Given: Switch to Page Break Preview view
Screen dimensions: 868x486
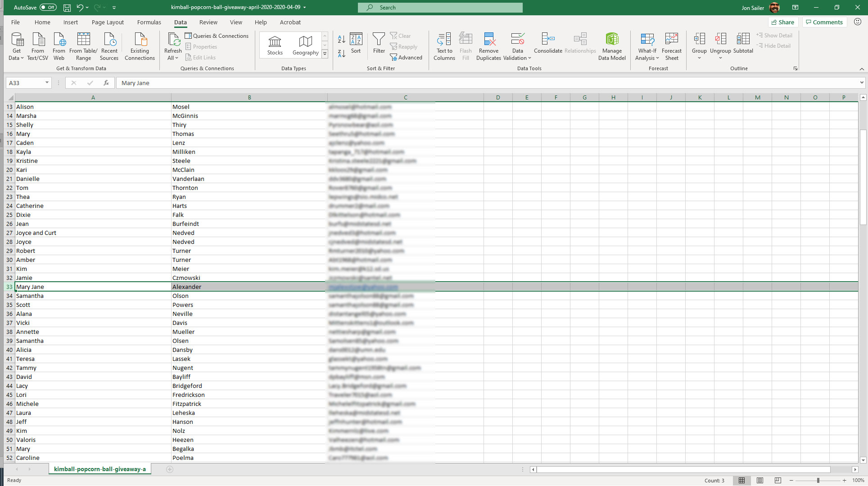Looking at the screenshot, I should 778,480.
